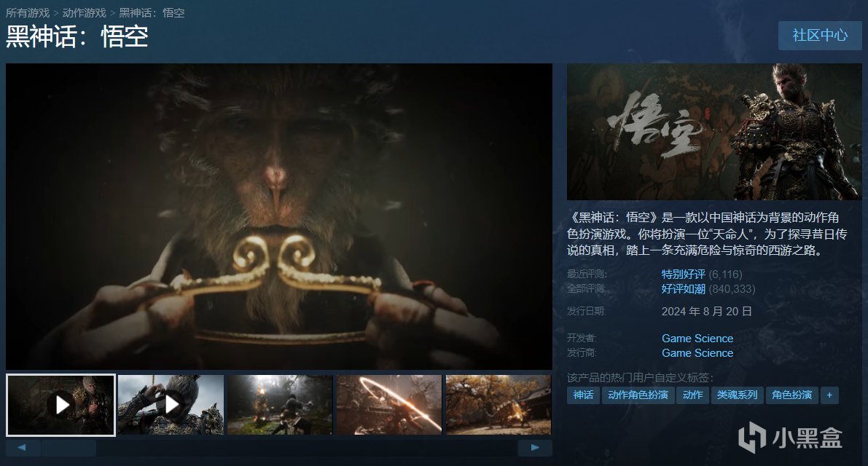Select the 动作 tag
The height and width of the screenshot is (466, 868).
pos(692,395)
